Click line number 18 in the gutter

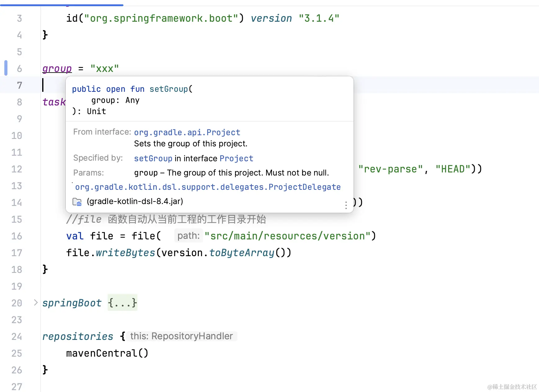(x=17, y=269)
